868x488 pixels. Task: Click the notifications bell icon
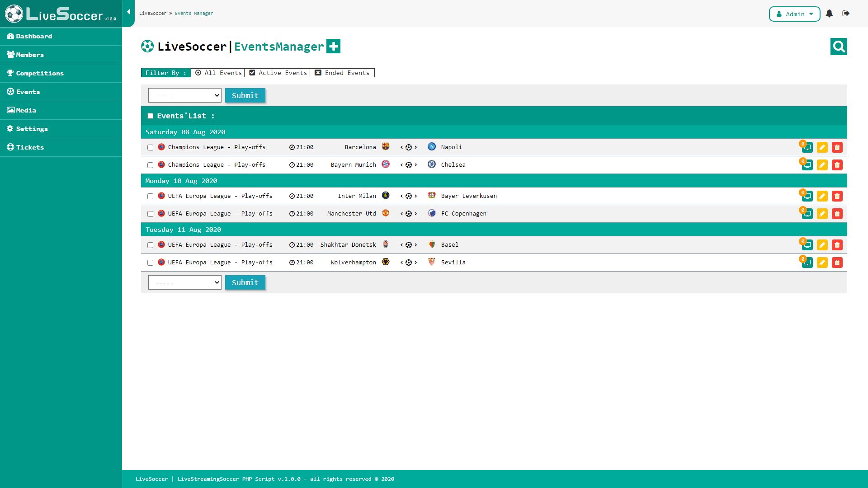[829, 14]
